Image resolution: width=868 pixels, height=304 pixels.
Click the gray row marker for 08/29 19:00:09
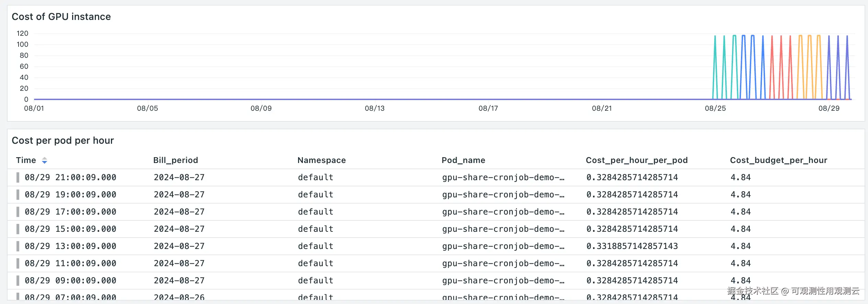pyautogui.click(x=18, y=195)
